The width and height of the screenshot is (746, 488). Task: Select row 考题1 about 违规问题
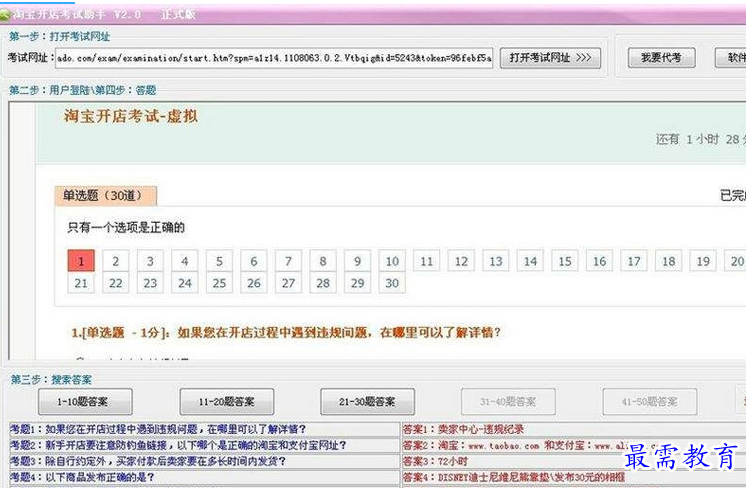(205, 429)
